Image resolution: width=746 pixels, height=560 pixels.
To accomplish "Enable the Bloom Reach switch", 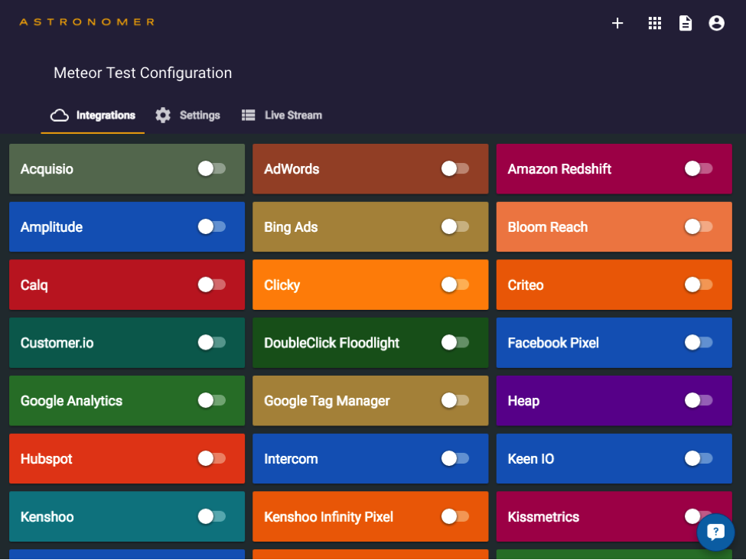I will [x=699, y=226].
